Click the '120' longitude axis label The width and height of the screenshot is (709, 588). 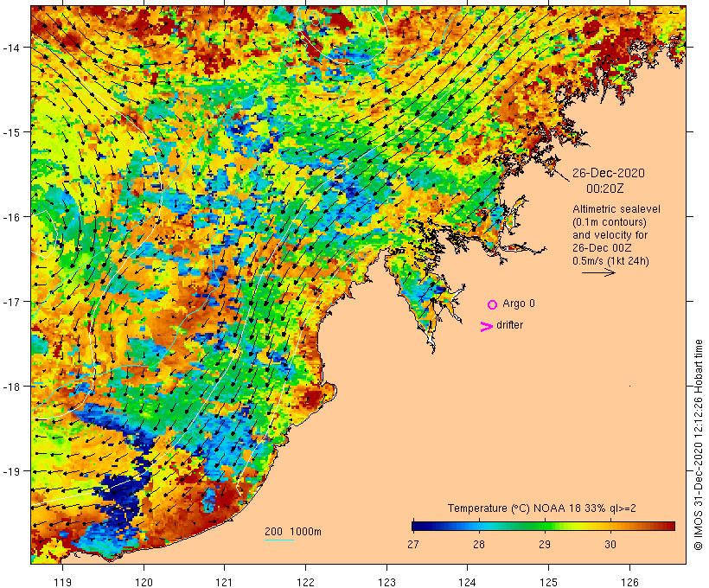tap(144, 582)
